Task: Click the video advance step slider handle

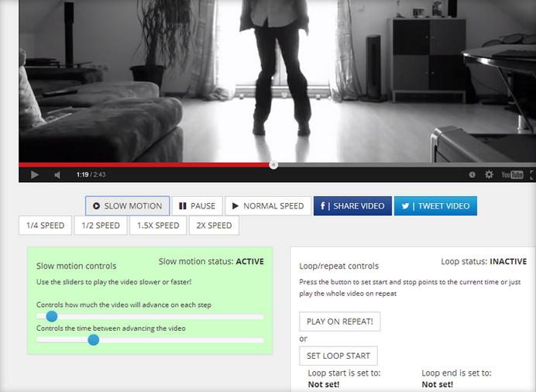Action: (x=52, y=316)
